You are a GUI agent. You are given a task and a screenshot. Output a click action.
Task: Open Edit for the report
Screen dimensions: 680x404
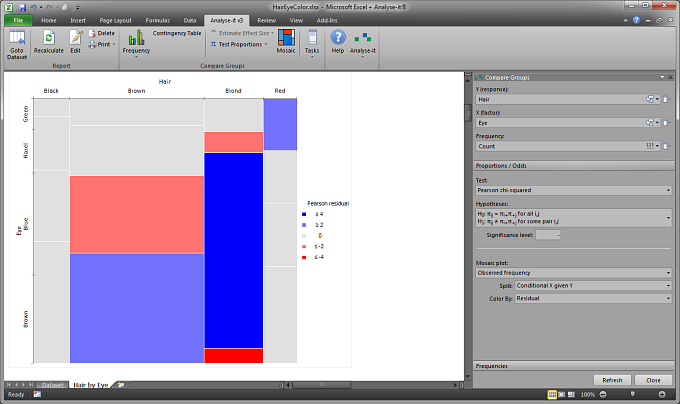[x=75, y=42]
